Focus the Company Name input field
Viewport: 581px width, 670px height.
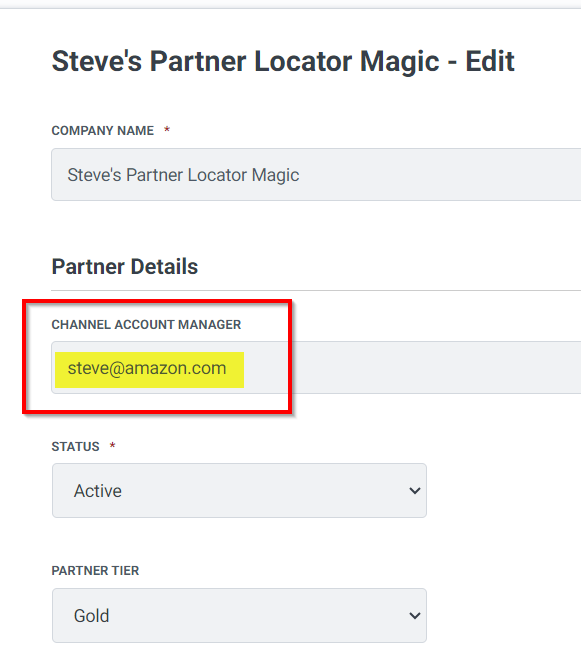(x=316, y=174)
